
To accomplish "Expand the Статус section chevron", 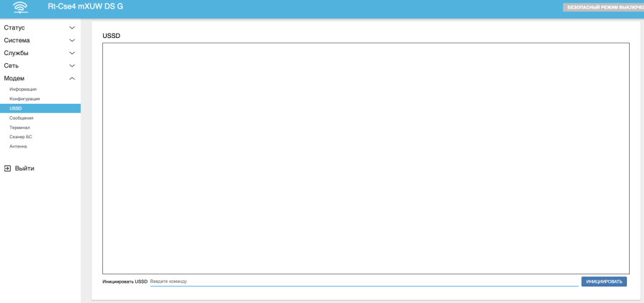I will 72,28.
